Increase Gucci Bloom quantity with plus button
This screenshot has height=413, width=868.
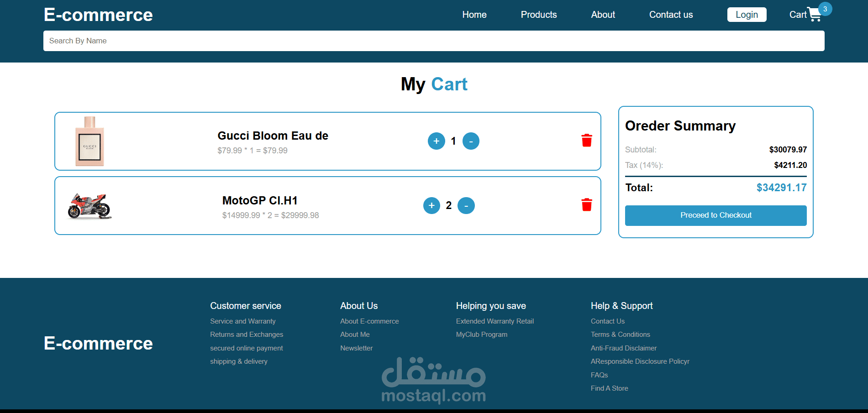[436, 141]
